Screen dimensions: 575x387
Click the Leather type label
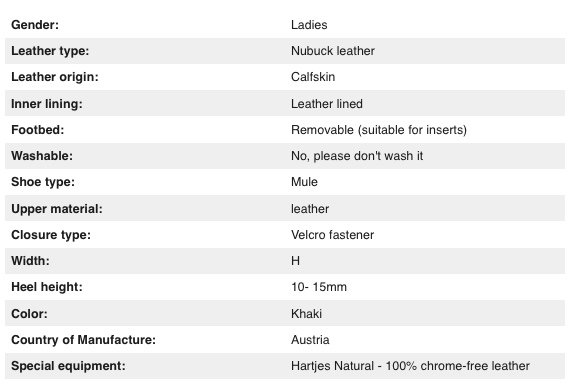pos(50,51)
